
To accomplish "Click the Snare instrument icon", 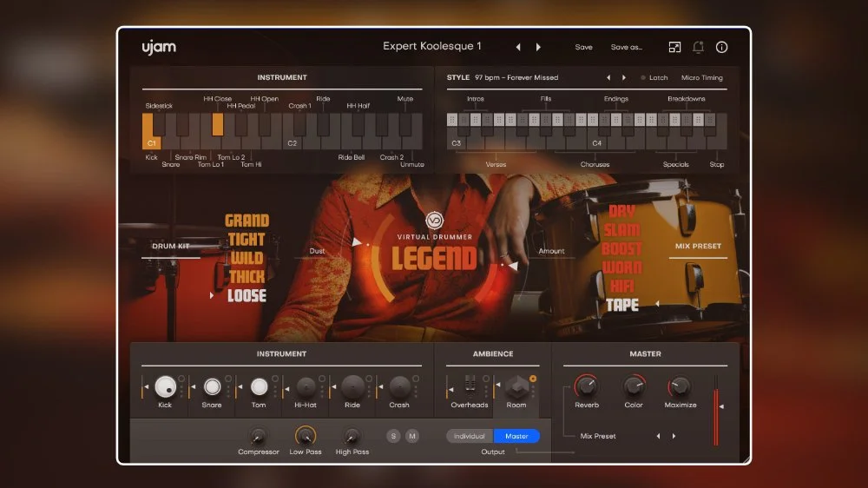I will click(212, 386).
